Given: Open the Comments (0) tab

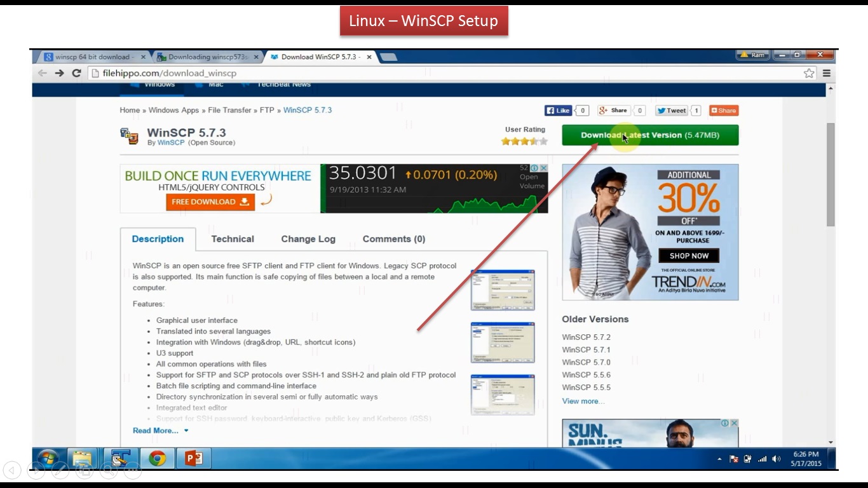Looking at the screenshot, I should coord(394,239).
